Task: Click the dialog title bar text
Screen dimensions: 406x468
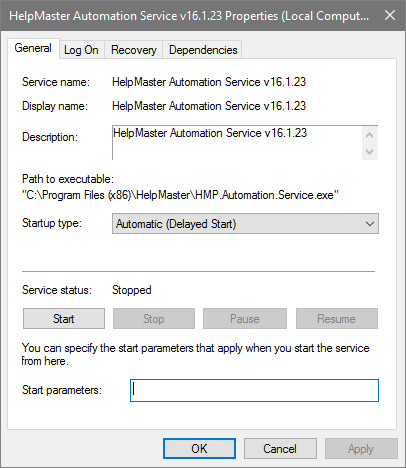Action: (189, 16)
